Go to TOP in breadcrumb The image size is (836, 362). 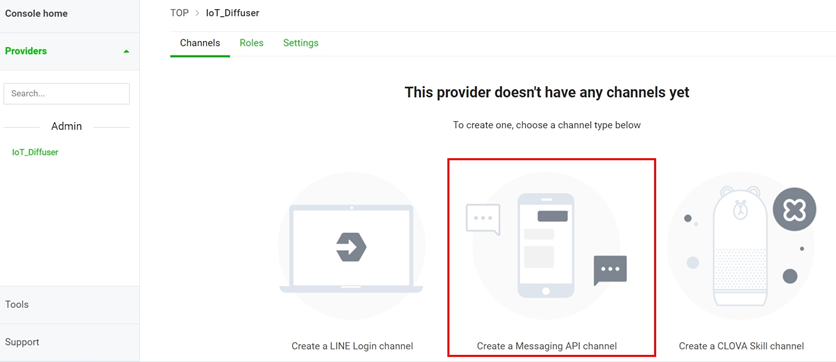click(x=179, y=13)
